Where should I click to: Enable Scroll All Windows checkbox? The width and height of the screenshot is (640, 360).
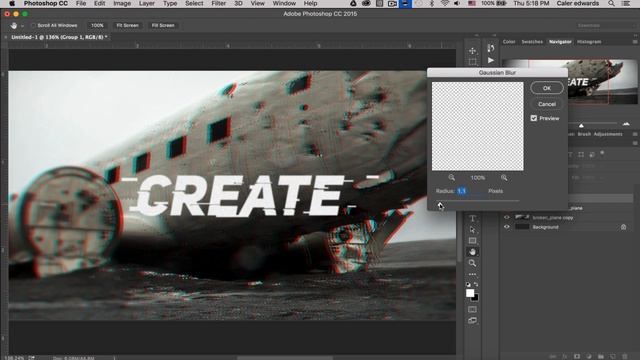pyautogui.click(x=33, y=25)
